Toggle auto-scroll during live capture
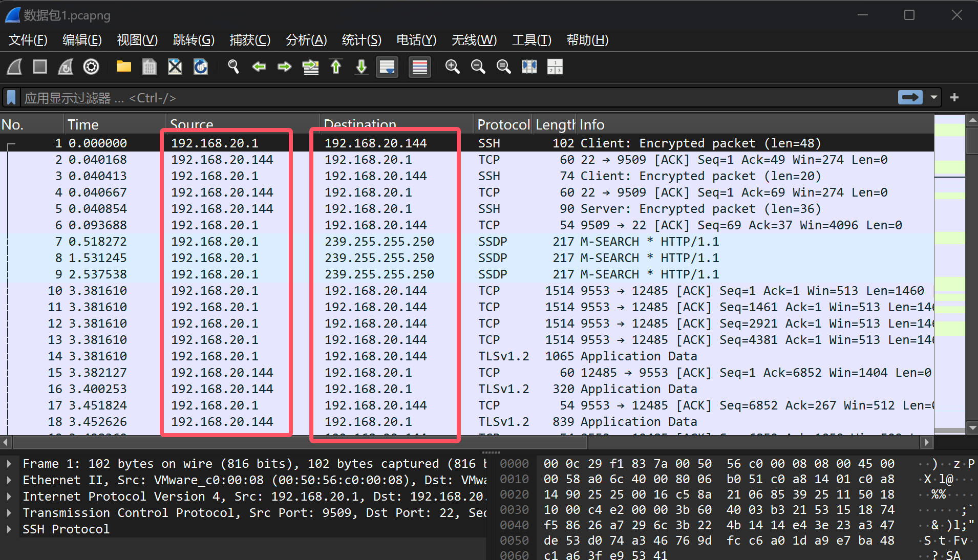This screenshot has width=978, height=560. [x=387, y=67]
